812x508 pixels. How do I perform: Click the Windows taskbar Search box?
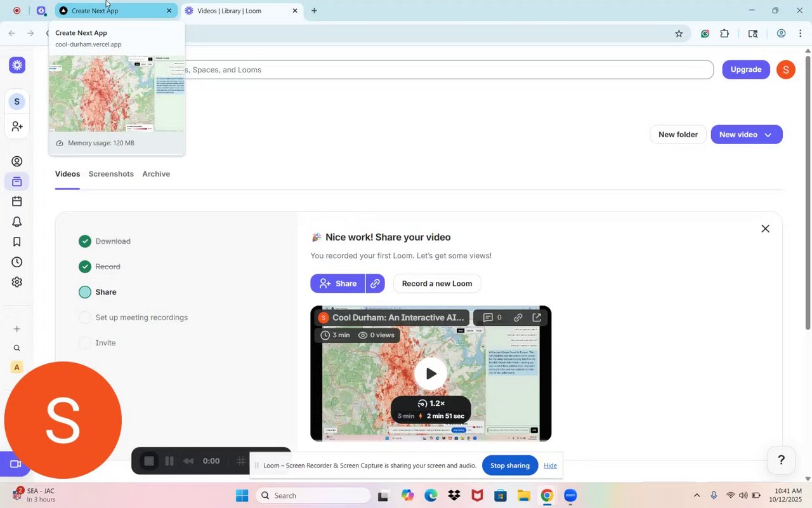[x=313, y=495]
